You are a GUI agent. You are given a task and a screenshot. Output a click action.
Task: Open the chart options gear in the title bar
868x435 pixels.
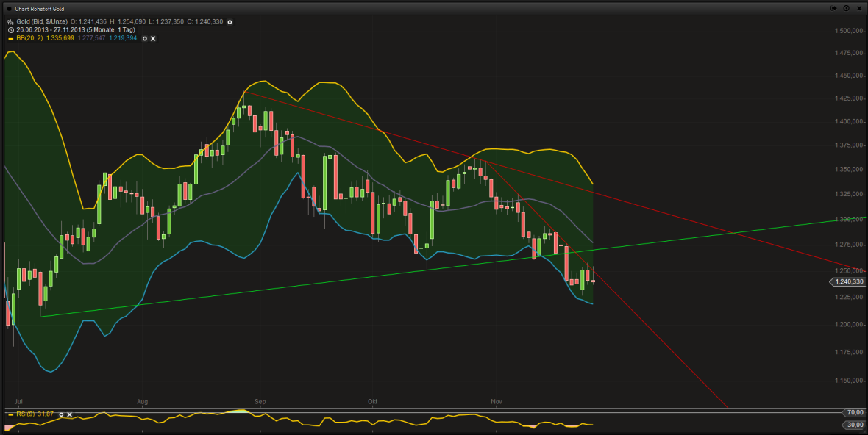(x=846, y=8)
